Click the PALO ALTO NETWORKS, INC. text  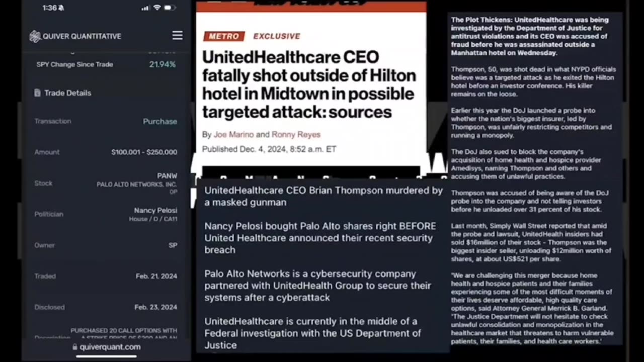[137, 185]
